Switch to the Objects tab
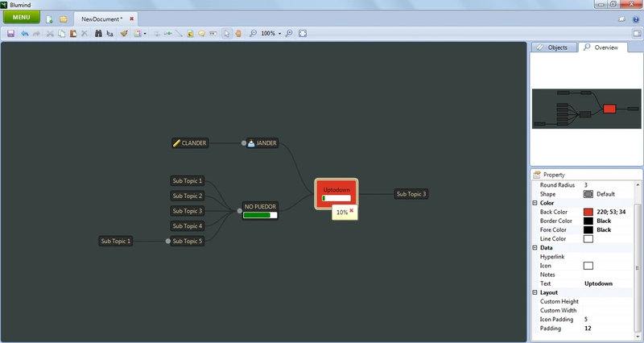 pos(553,48)
